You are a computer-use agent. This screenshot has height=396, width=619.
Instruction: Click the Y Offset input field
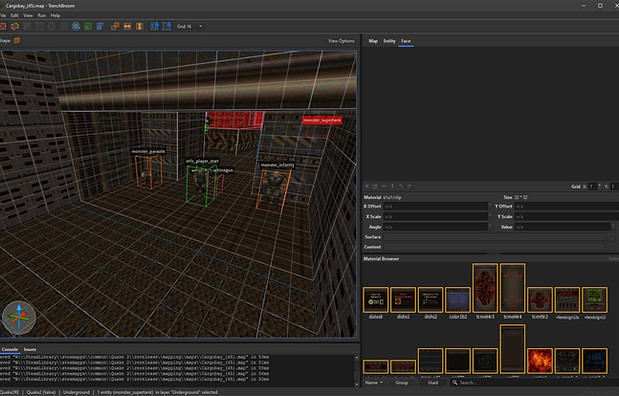(x=566, y=206)
